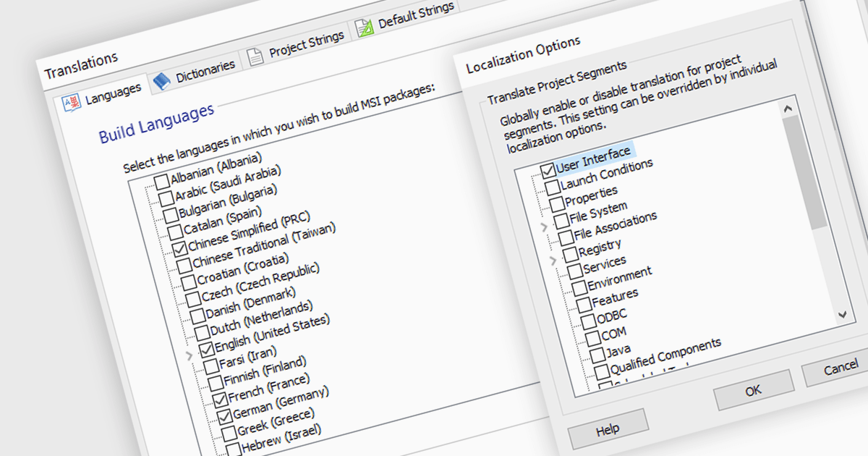Viewport: 868px width, 456px height.
Task: Enable Hebrew (Israel) build language
Action: (x=233, y=449)
